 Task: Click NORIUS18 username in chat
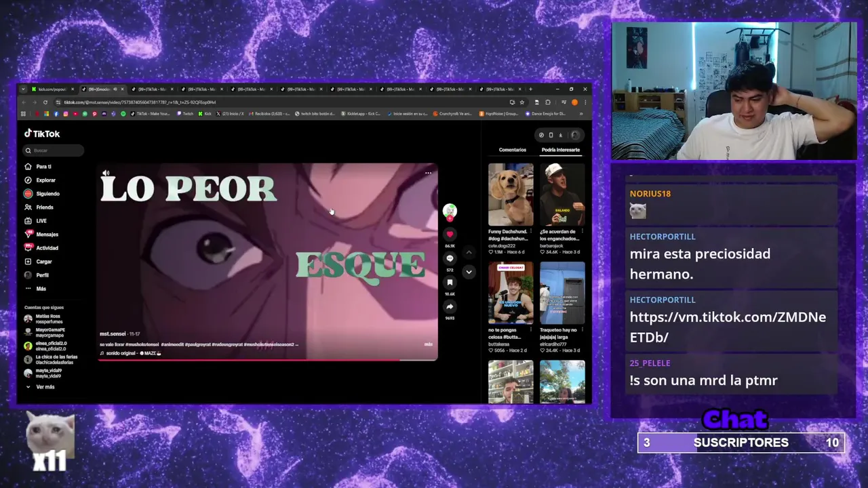[x=650, y=193]
